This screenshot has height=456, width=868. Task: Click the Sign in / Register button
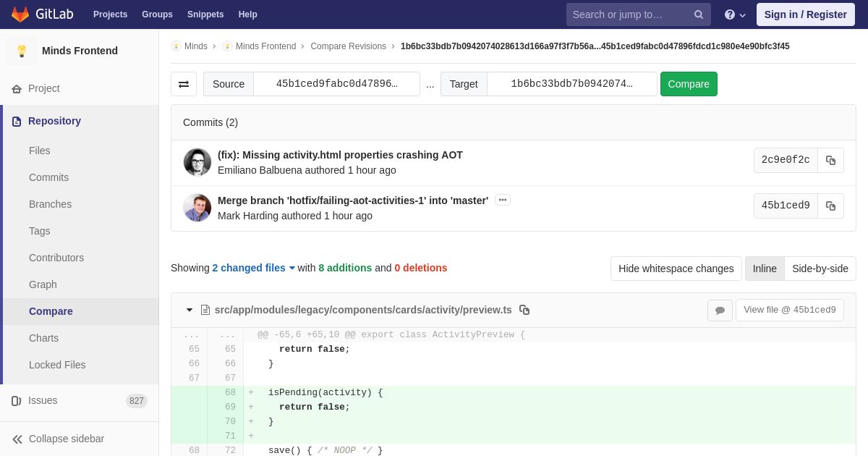[x=805, y=14]
